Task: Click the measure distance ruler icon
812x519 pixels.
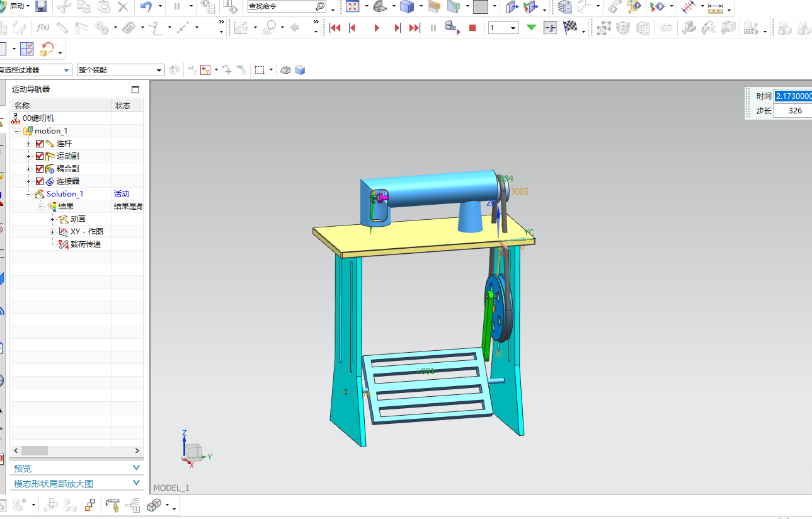Action: [x=715, y=8]
